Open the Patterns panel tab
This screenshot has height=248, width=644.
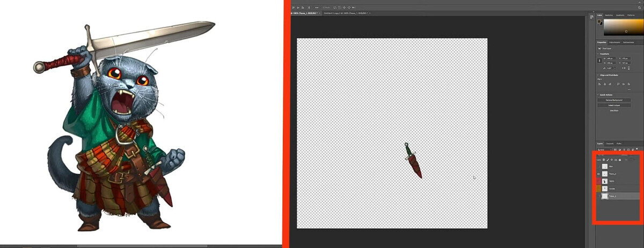click(x=631, y=15)
